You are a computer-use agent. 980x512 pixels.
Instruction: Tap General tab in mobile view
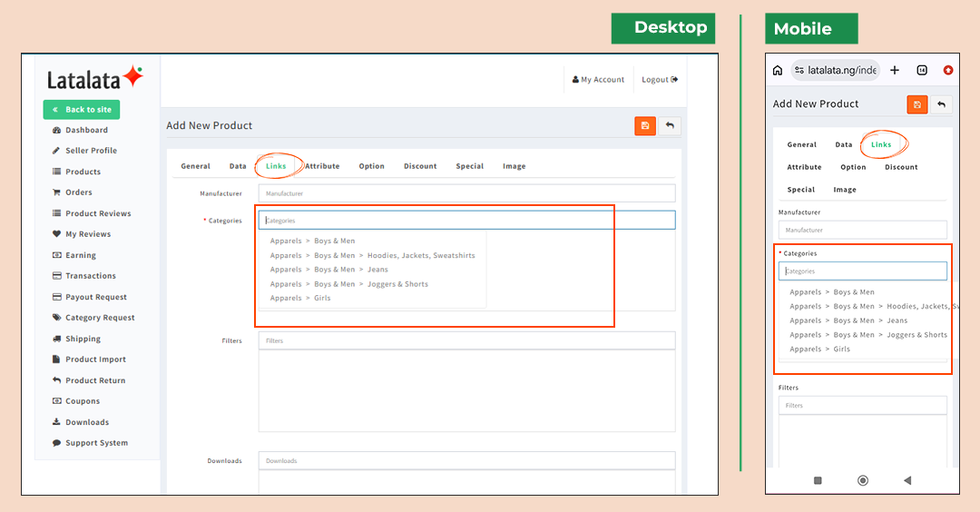[802, 145]
